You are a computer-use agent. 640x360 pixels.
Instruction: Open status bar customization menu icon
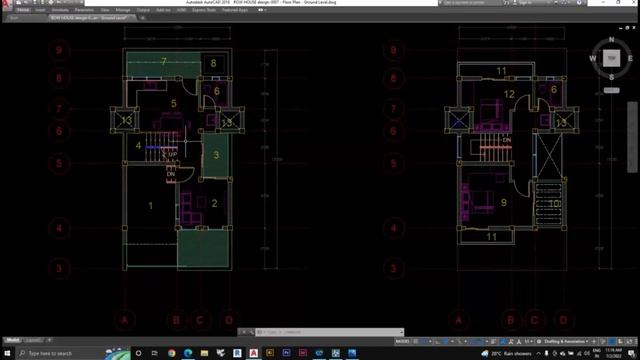[x=636, y=341]
